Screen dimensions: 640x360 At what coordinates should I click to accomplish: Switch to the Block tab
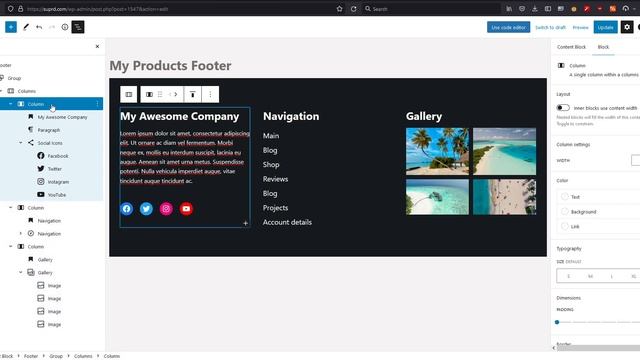click(x=603, y=47)
